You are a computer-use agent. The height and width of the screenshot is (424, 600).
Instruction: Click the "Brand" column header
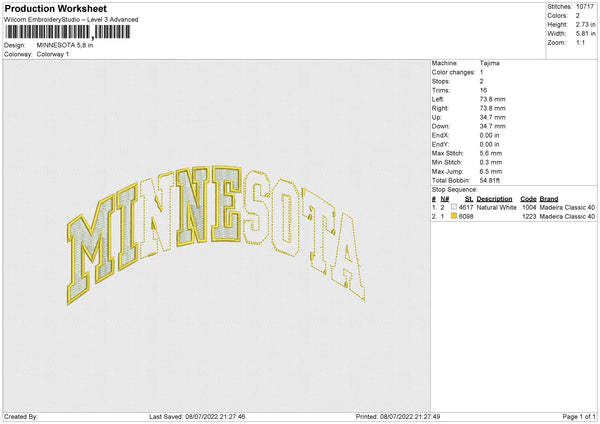point(549,199)
